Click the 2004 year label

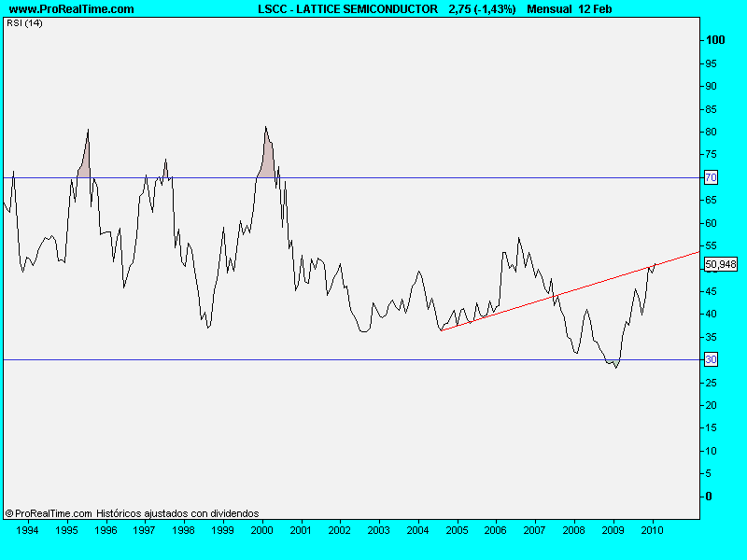point(417,530)
